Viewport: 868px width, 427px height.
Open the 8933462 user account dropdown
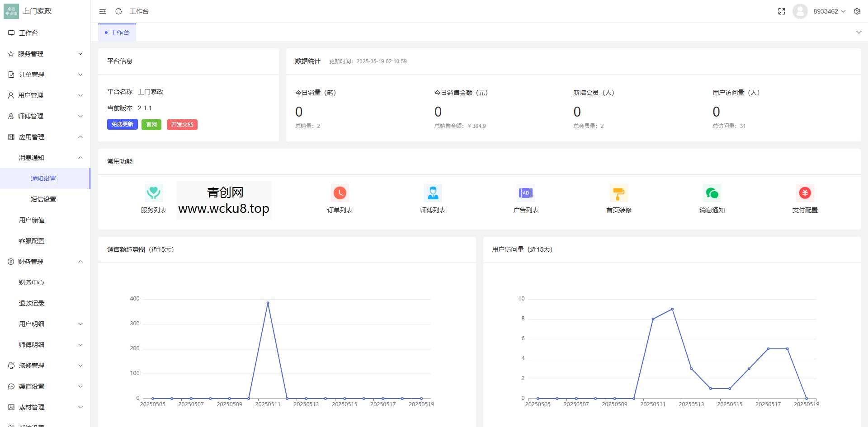[828, 11]
